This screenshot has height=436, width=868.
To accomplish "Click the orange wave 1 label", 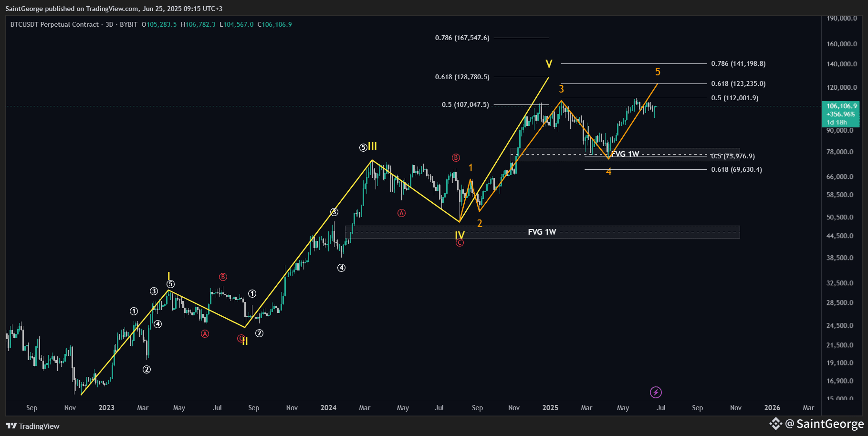I will pos(471,168).
